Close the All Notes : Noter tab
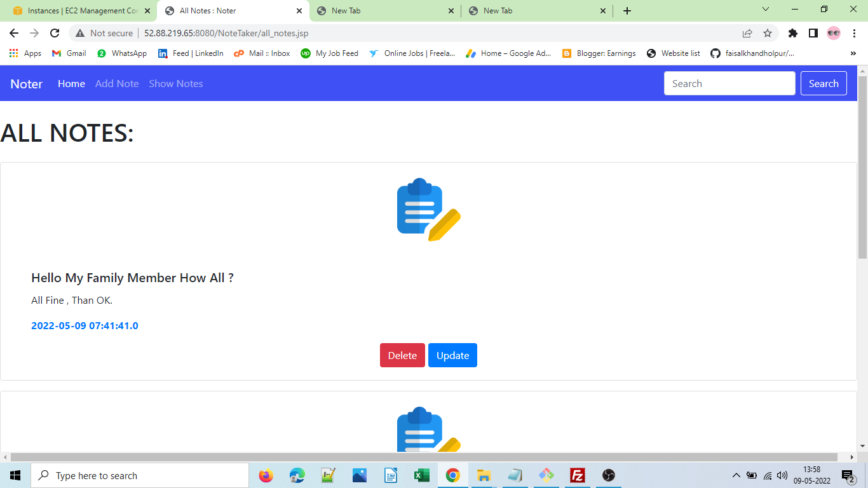868x488 pixels. point(299,11)
